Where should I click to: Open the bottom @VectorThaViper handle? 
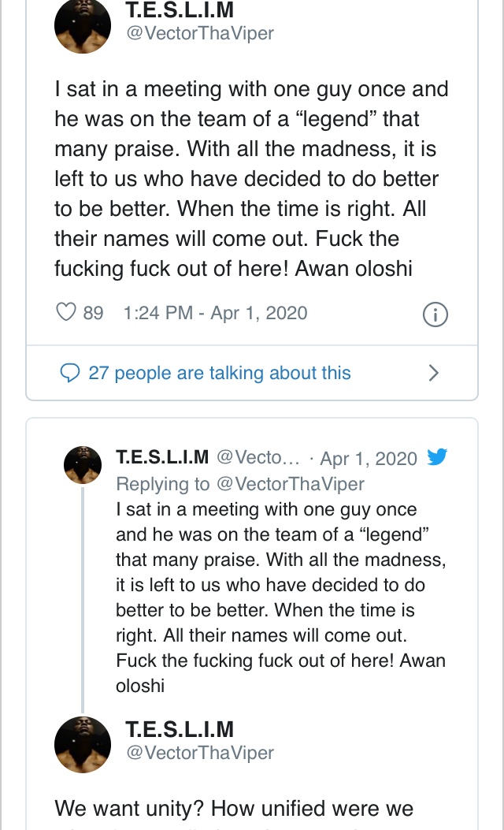[200, 753]
